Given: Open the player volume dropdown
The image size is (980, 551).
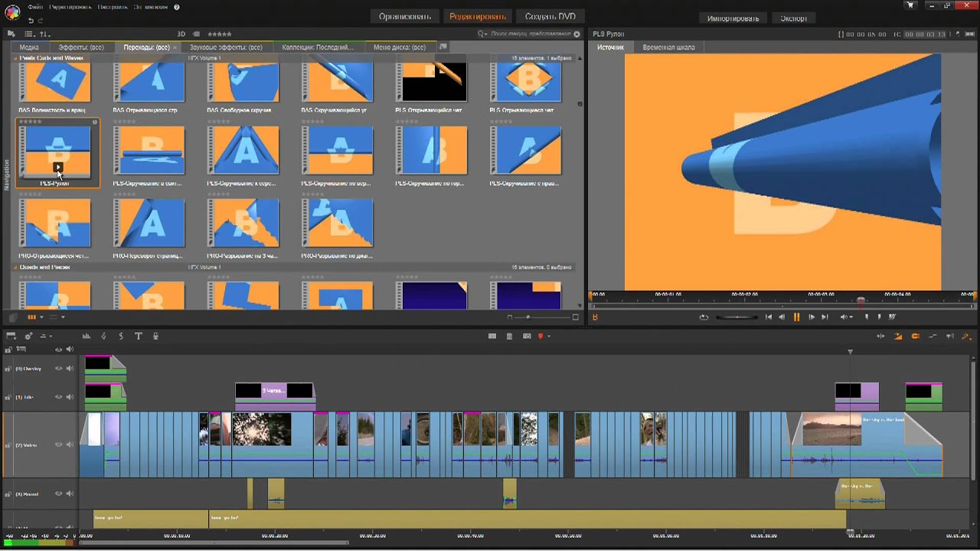Looking at the screenshot, I should coord(845,317).
